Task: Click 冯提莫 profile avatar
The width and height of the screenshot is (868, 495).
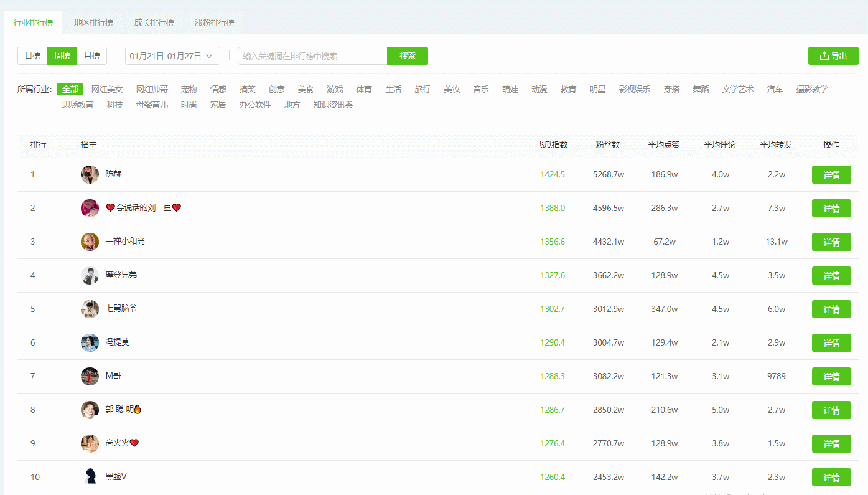Action: click(x=90, y=342)
